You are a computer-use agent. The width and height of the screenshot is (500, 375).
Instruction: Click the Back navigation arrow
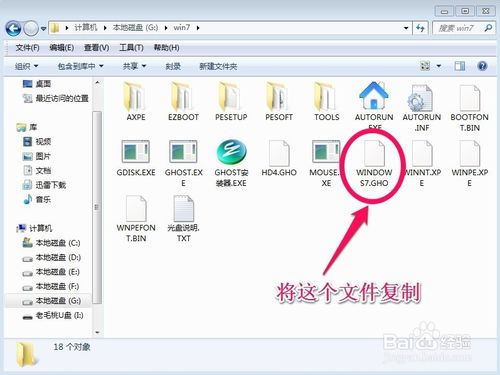(13, 28)
